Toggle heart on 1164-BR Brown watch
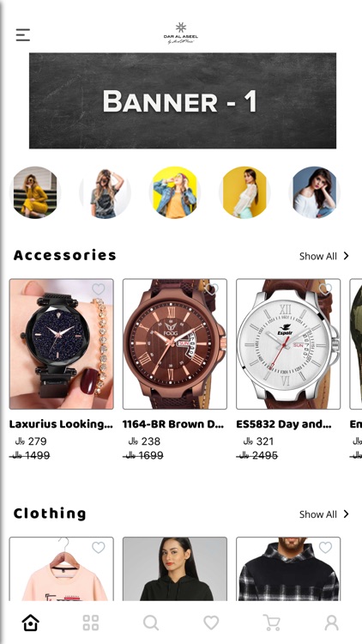The height and width of the screenshot is (644, 362). [x=212, y=289]
